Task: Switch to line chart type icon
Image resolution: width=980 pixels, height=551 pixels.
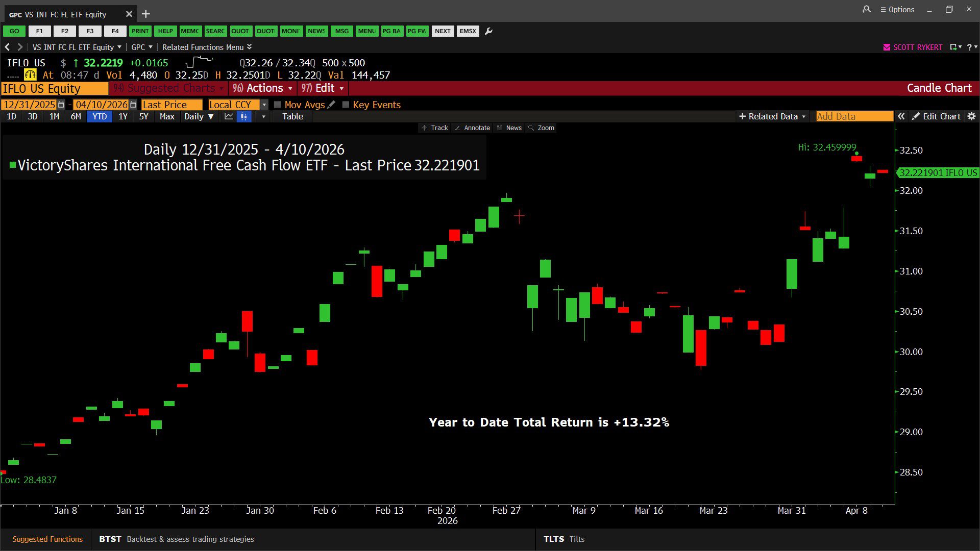Action: point(229,117)
